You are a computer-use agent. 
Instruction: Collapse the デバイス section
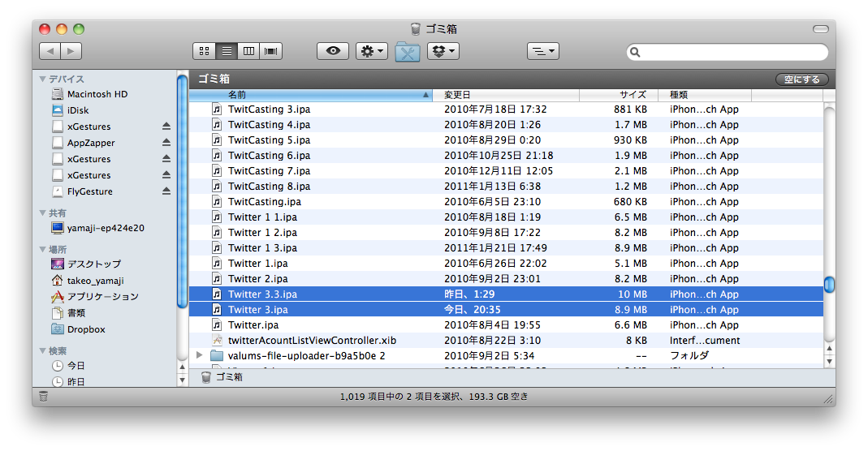point(42,79)
